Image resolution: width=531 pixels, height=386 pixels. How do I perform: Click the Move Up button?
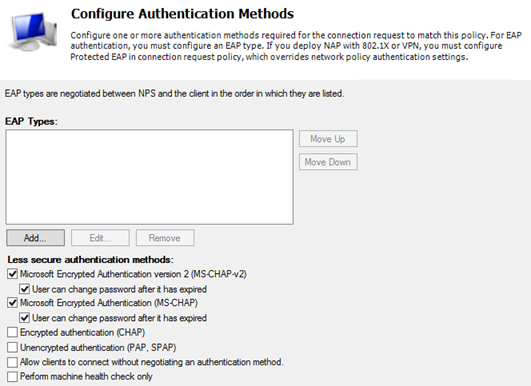click(x=328, y=139)
